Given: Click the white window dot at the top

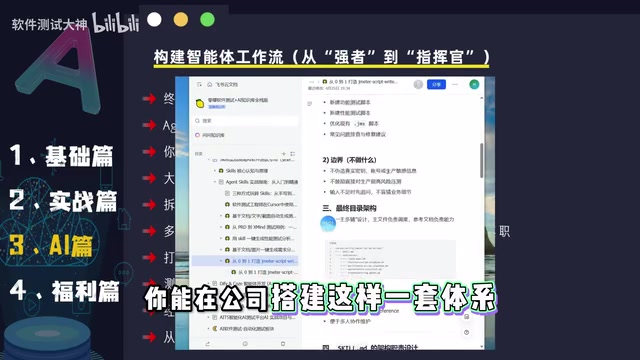Looking at the screenshot, I should pos(154,19).
